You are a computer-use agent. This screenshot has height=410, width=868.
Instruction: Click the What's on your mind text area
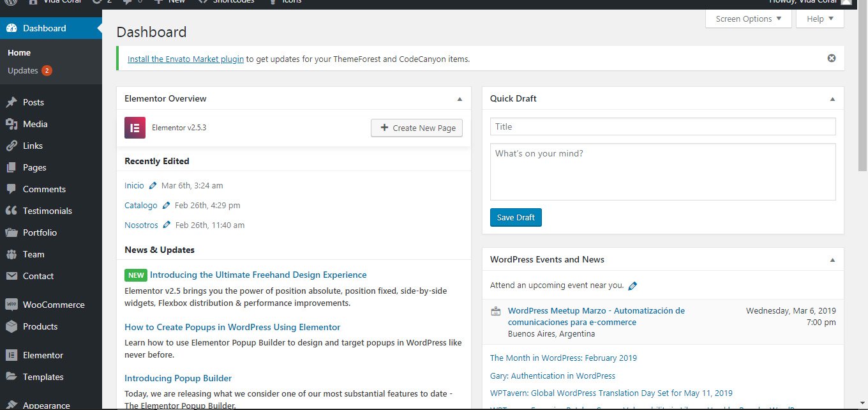662,172
